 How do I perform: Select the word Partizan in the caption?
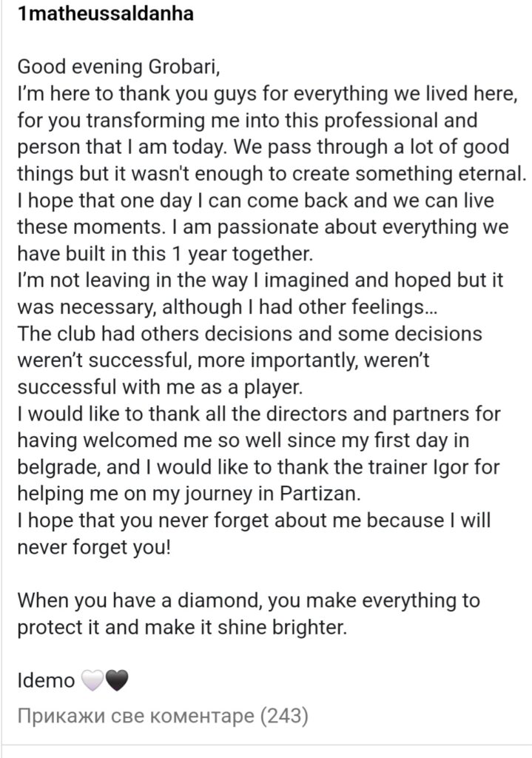pos(320,494)
